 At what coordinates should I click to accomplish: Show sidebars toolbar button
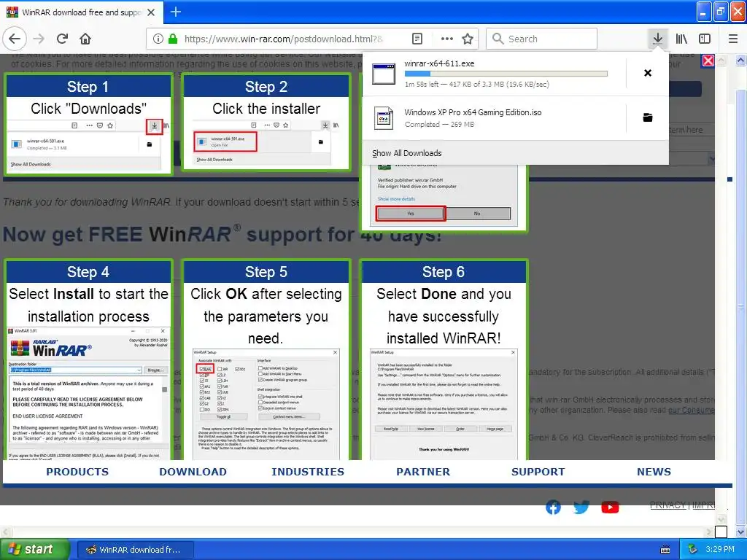(x=705, y=39)
